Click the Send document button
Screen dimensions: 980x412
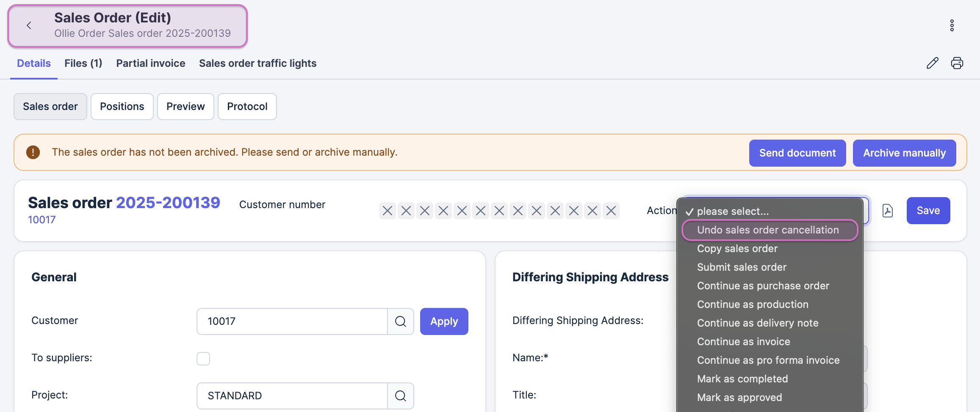797,153
